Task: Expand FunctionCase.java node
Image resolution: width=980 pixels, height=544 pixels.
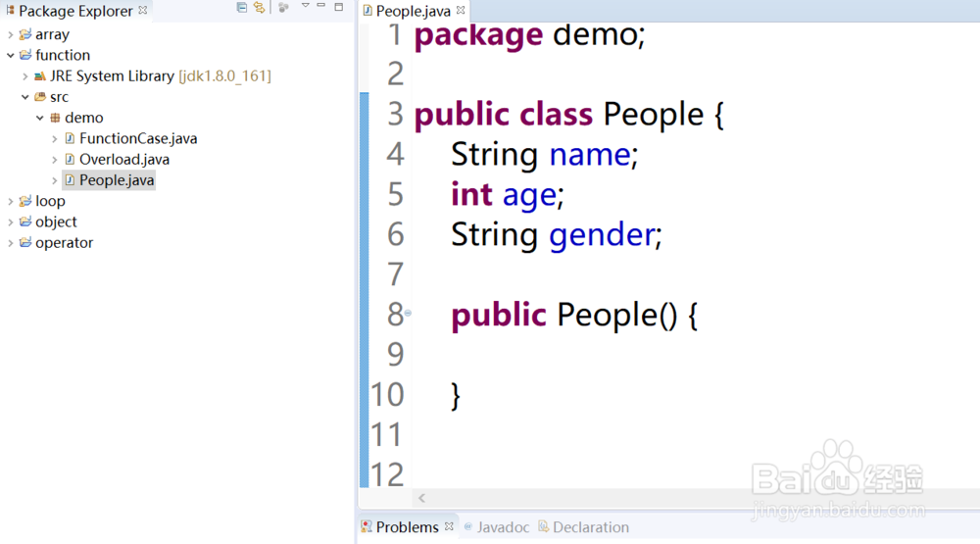Action: (54, 139)
